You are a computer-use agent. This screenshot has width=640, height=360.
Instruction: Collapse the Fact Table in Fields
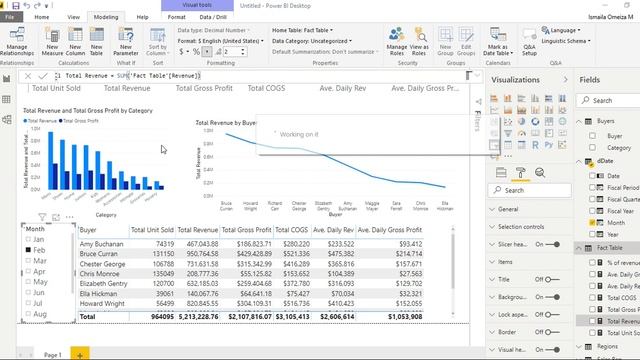coord(579,248)
